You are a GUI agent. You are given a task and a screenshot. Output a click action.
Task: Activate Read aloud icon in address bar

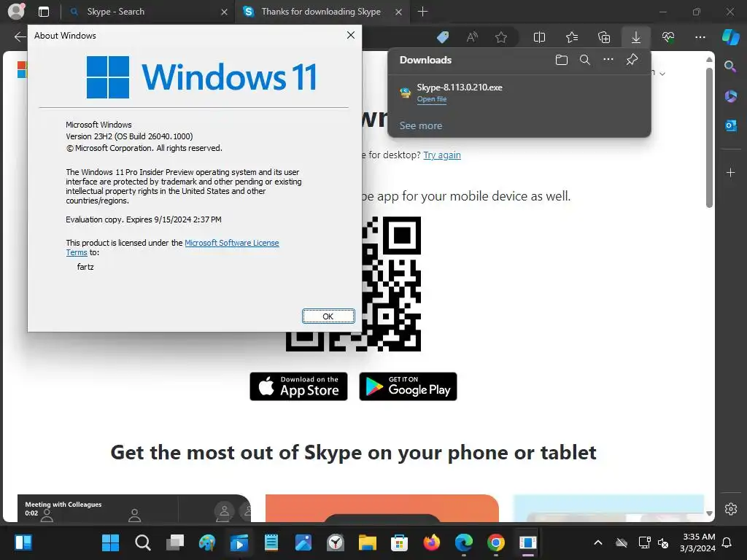(x=472, y=37)
